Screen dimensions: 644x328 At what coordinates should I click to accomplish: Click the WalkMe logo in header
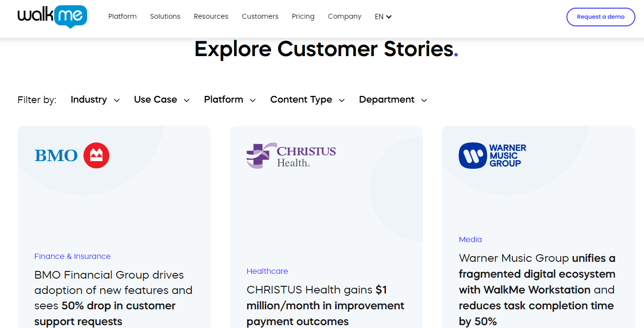pos(52,16)
